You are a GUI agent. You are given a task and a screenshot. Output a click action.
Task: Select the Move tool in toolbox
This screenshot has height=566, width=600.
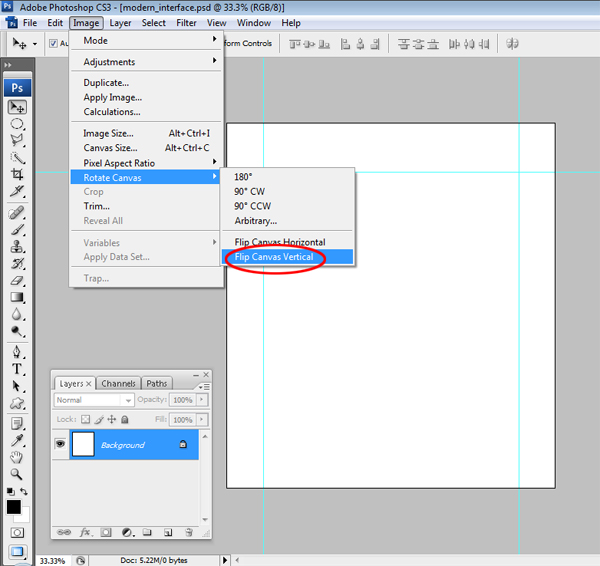pos(17,108)
